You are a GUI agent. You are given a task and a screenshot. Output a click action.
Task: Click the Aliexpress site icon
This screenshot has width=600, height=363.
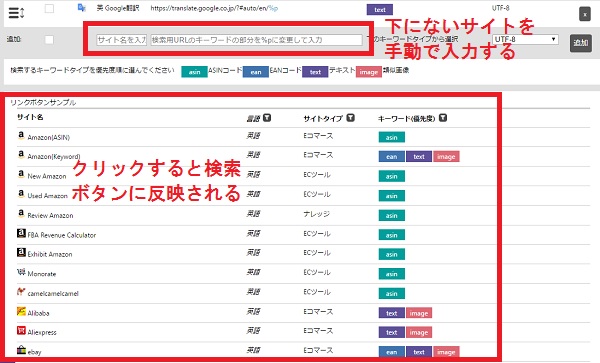click(x=21, y=330)
